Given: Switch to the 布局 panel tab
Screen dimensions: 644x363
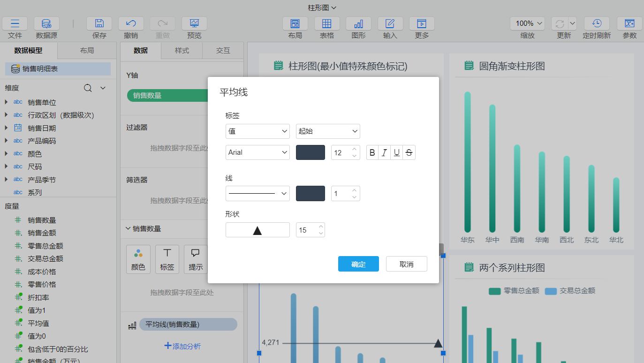Looking at the screenshot, I should [x=87, y=51].
